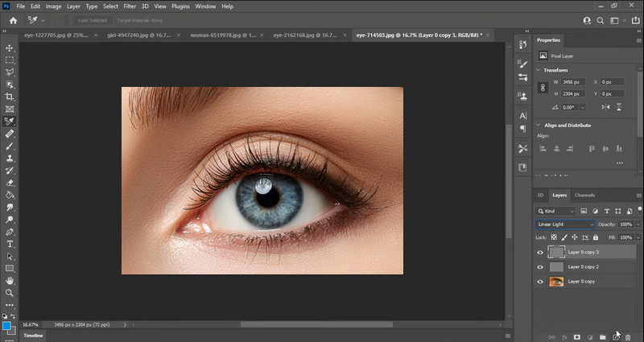The height and width of the screenshot is (342, 644).
Task: Select the Pen tool
Action: click(10, 232)
